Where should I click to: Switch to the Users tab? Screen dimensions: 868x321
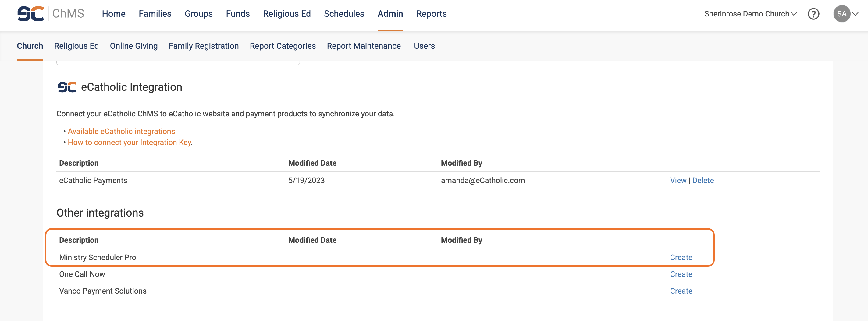424,46
